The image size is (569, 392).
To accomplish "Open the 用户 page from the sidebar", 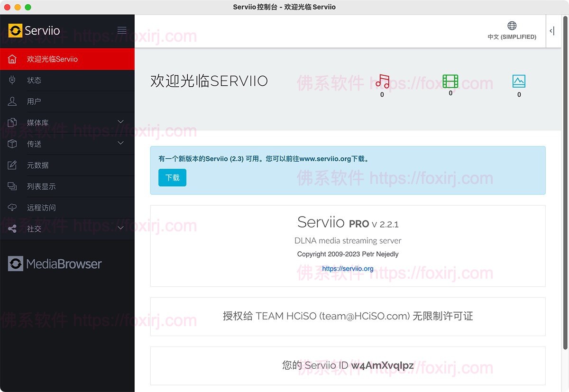I will coord(33,101).
